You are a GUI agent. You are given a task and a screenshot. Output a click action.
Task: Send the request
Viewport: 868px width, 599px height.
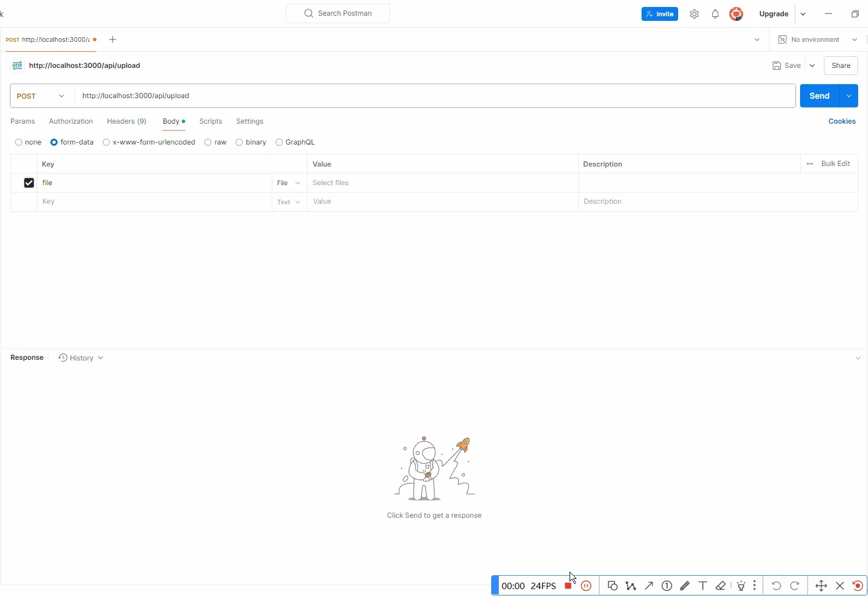coord(820,96)
